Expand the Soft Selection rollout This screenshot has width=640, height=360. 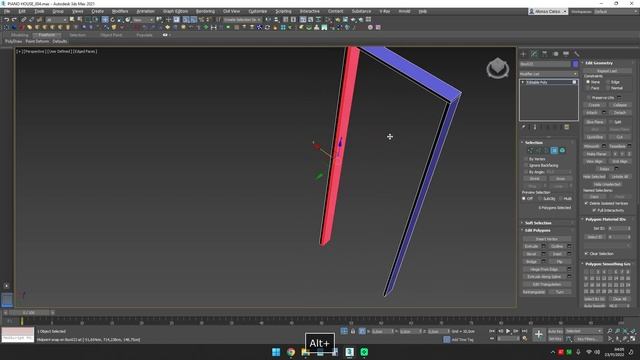(538, 223)
